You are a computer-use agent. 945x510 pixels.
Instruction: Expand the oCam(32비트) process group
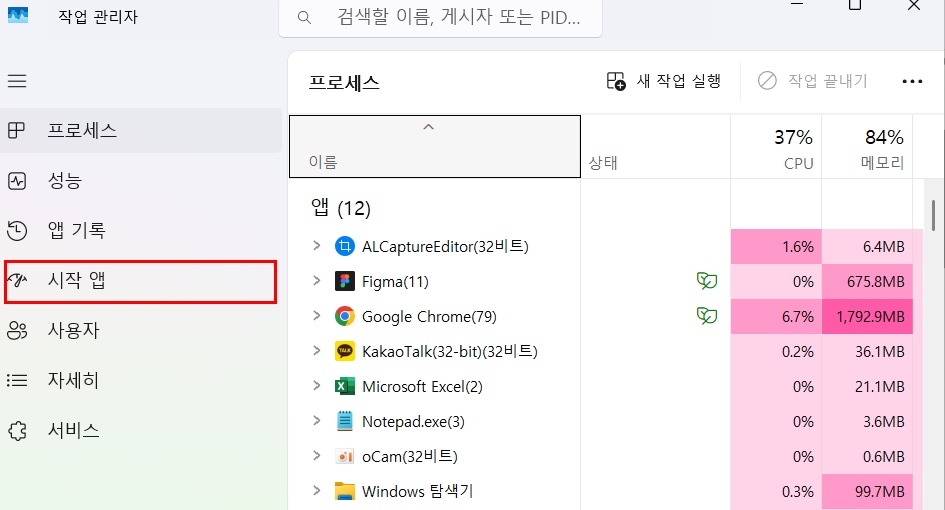point(316,455)
